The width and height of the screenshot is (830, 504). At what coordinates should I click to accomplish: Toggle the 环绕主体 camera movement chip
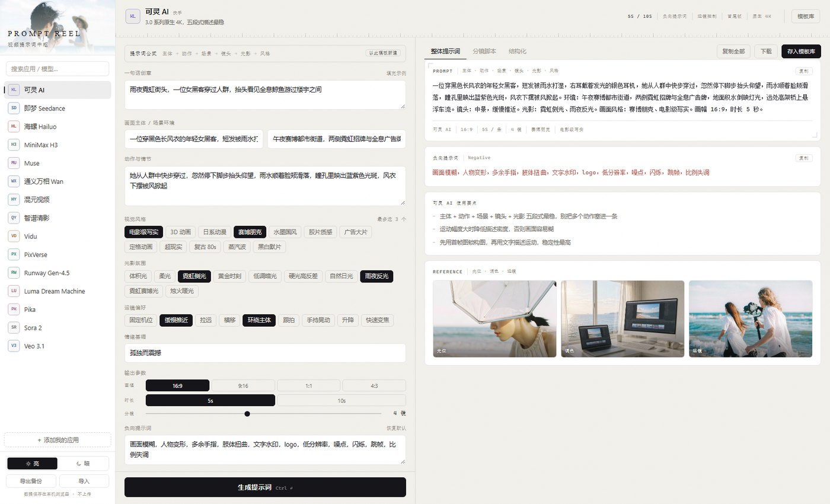pos(259,320)
